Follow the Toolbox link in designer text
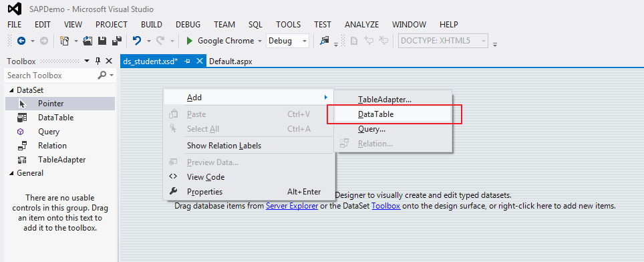 coord(386,206)
